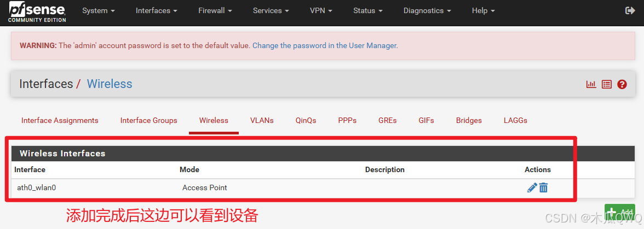644x229 pixels.
Task: Click the red help question icon
Action: click(622, 84)
